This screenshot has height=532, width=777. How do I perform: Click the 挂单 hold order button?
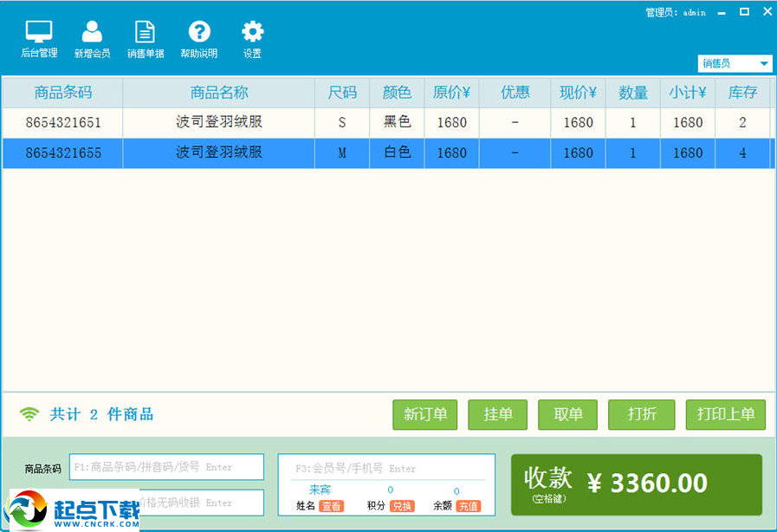498,414
